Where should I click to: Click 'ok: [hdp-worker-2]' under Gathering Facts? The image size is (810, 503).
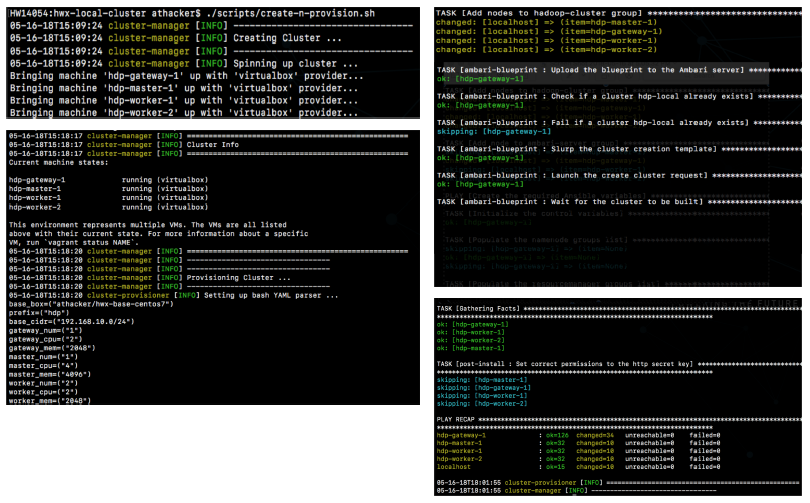[471, 340]
